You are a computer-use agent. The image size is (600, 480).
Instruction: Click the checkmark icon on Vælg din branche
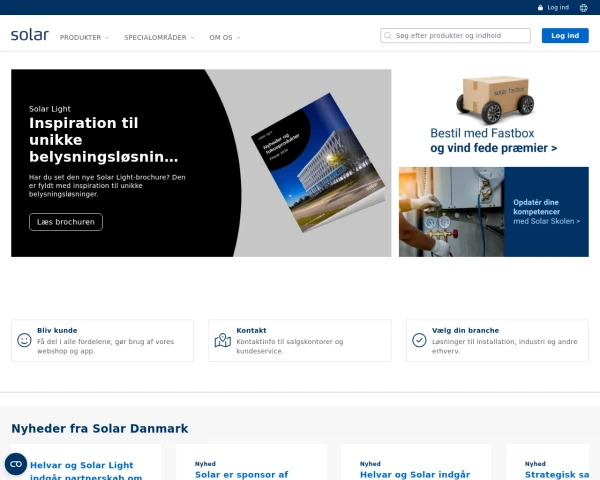pos(419,340)
